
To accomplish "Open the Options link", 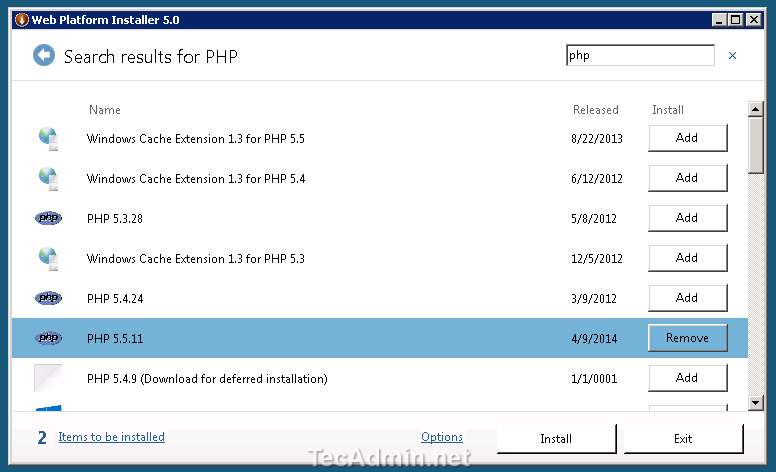I will 441,437.
